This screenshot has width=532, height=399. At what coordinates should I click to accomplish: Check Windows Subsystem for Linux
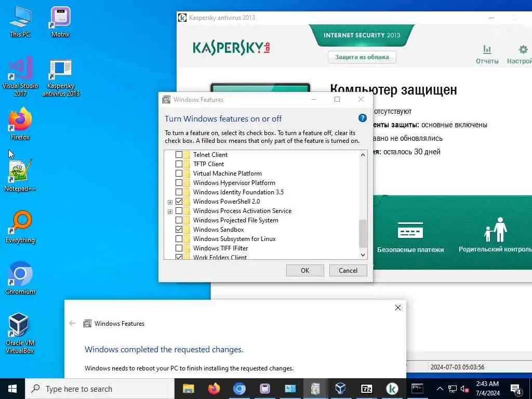(179, 239)
